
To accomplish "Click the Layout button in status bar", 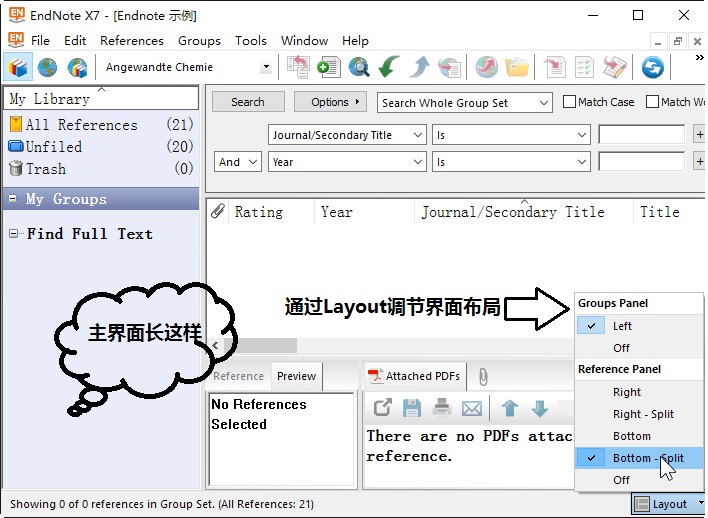I will click(x=667, y=504).
